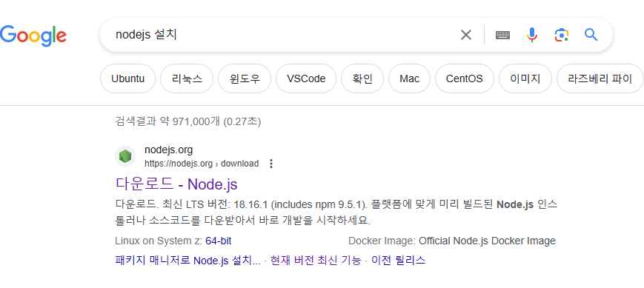The height and width of the screenshot is (288, 644).
Task: Open the 64-bit Linux on System z link
Action: click(x=219, y=241)
